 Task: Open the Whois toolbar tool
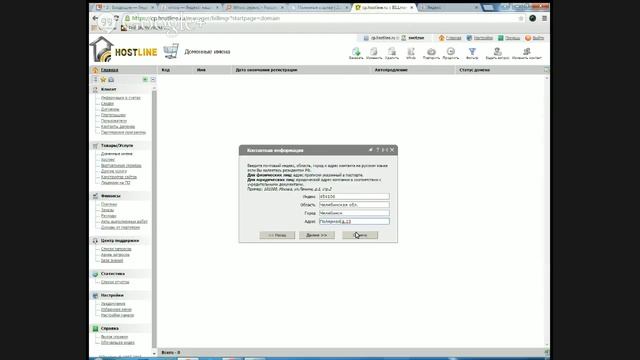pyautogui.click(x=411, y=53)
